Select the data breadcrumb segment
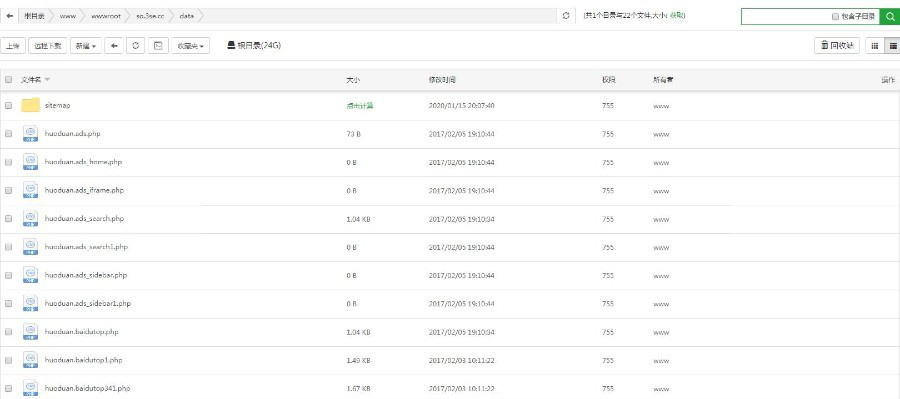This screenshot has height=399, width=900. 187,16
